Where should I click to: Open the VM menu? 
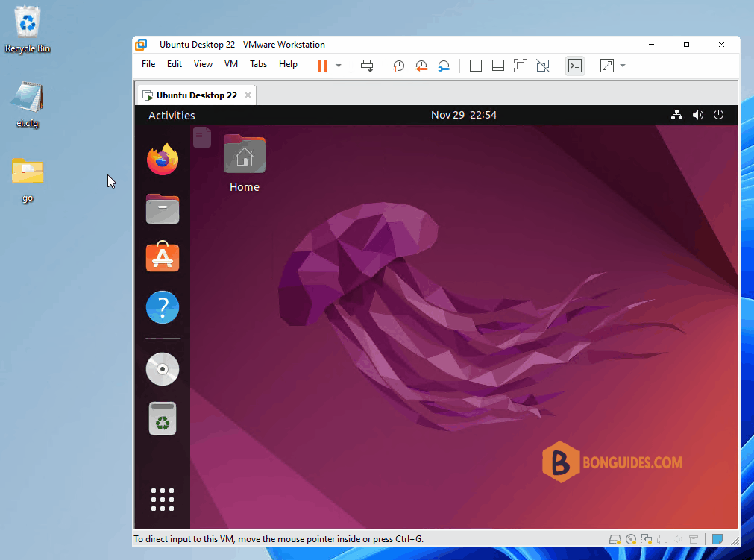coord(231,64)
